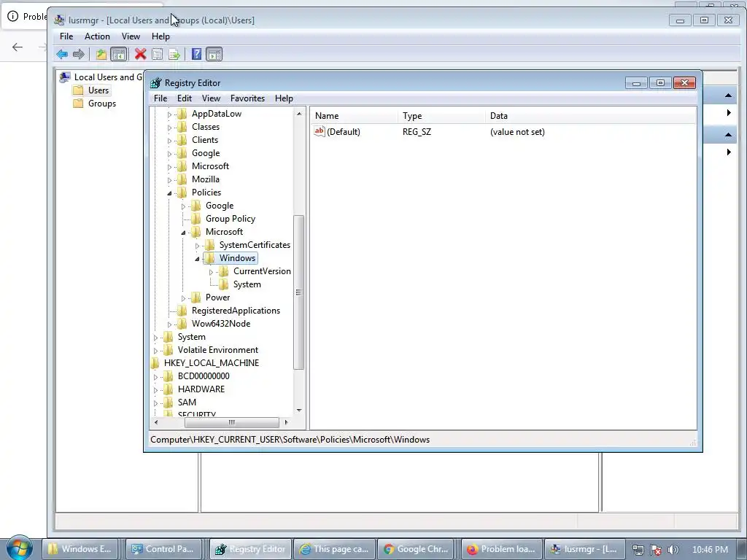
Task: Expand the Power registry key
Action: 183,298
